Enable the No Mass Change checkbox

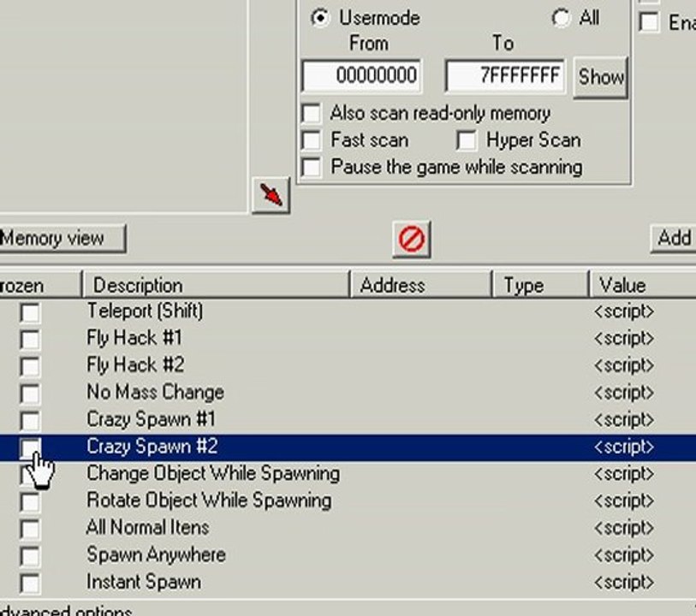(30, 394)
